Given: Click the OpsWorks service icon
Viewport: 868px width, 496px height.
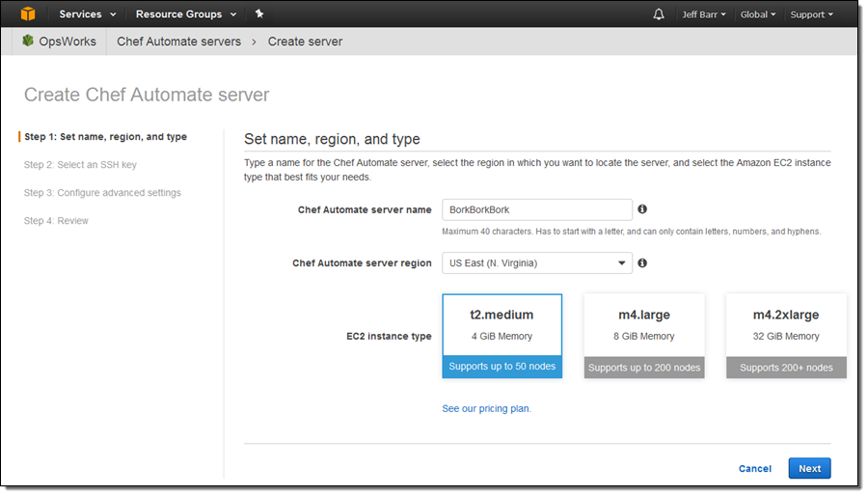Looking at the screenshot, I should (x=28, y=41).
